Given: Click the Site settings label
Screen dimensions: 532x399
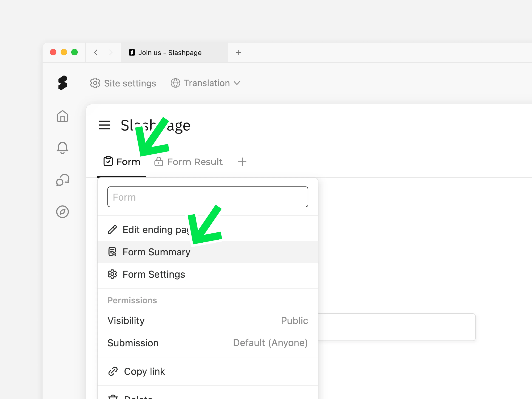Looking at the screenshot, I should (130, 84).
